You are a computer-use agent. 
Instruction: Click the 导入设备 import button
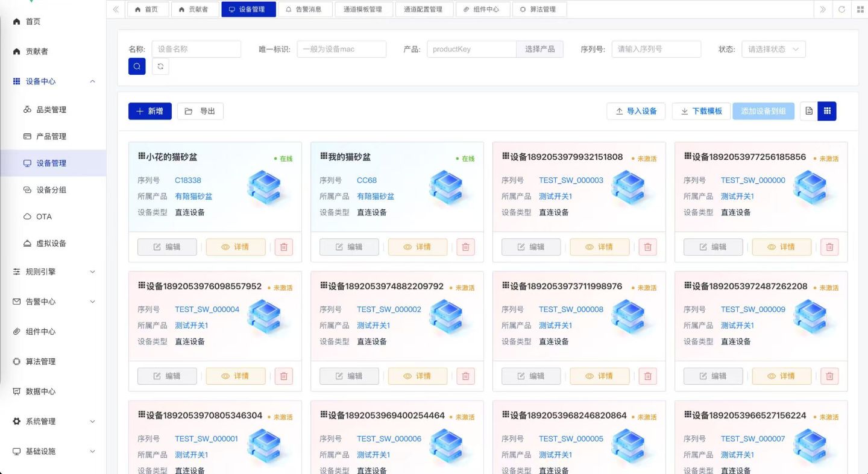point(636,111)
